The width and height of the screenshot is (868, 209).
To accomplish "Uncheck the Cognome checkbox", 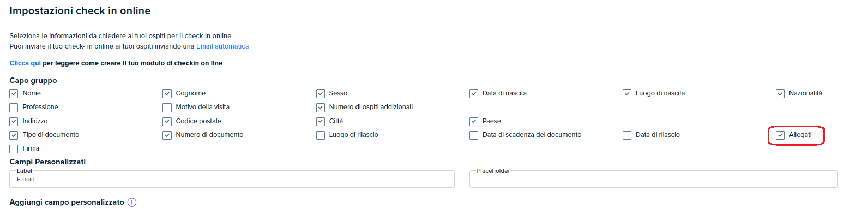I will point(167,94).
